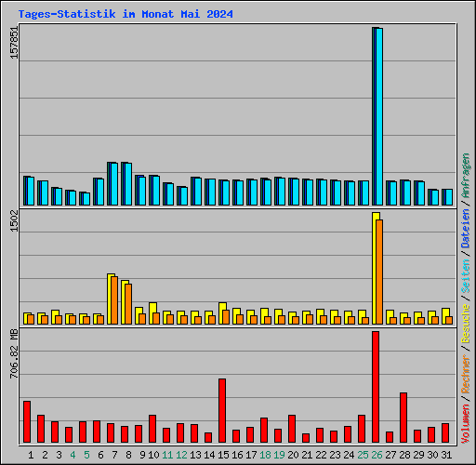Select the cyan requests bar for day 5

click(x=86, y=199)
